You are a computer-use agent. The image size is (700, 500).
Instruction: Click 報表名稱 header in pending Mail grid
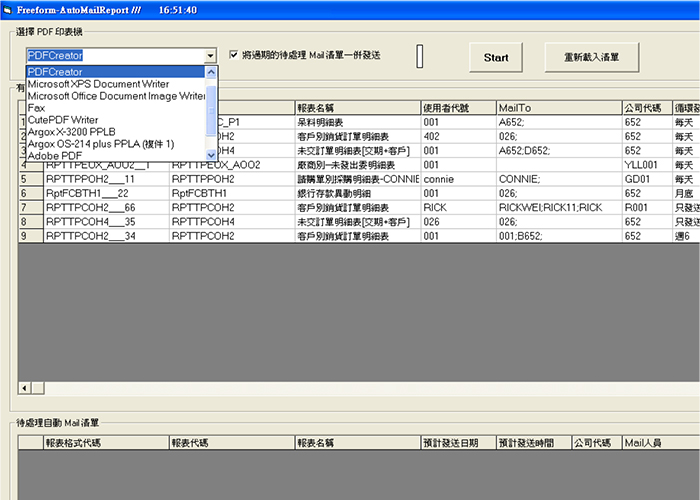coord(358,443)
